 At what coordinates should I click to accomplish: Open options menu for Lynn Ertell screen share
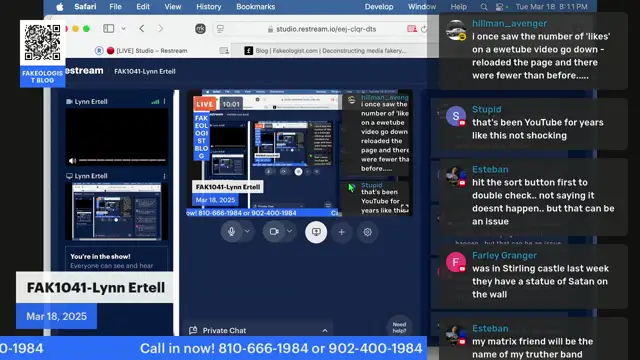click(x=164, y=176)
